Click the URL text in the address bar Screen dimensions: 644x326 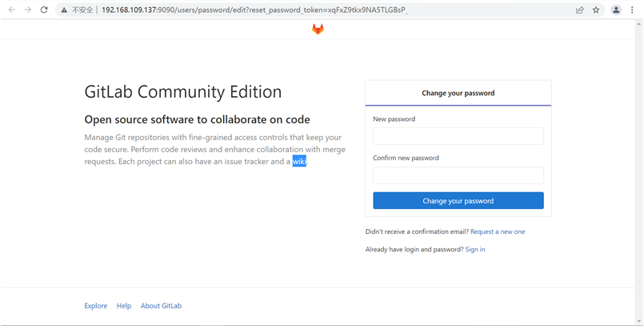point(254,10)
